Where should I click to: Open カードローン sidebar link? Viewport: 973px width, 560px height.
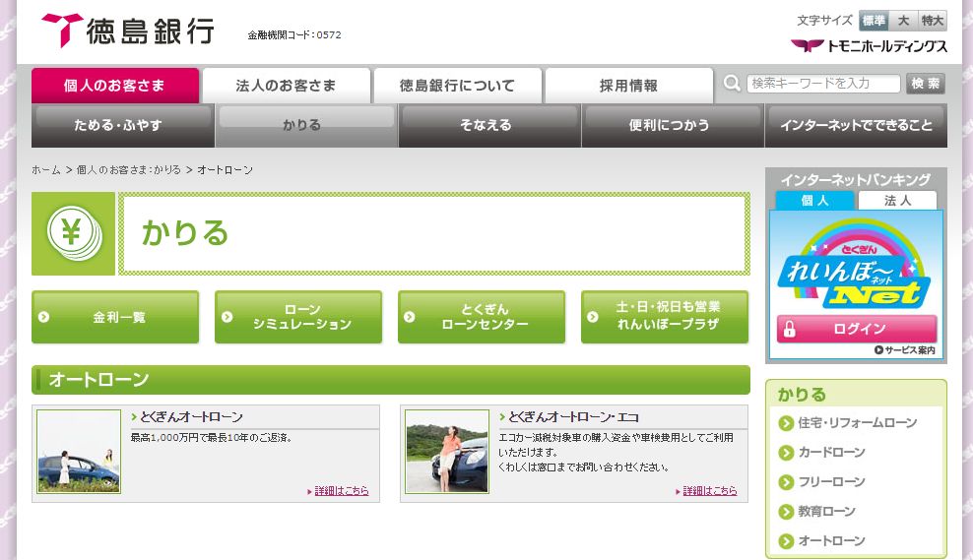coord(831,453)
